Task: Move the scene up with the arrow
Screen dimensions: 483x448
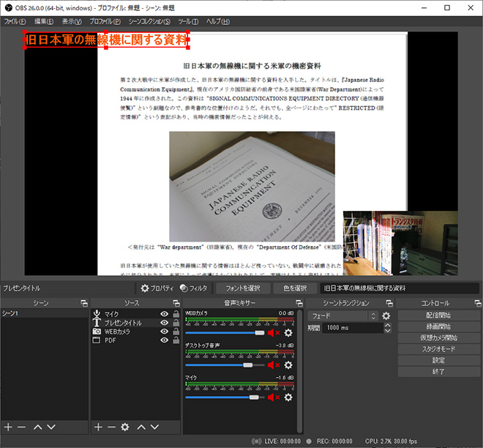Action: [x=37, y=427]
